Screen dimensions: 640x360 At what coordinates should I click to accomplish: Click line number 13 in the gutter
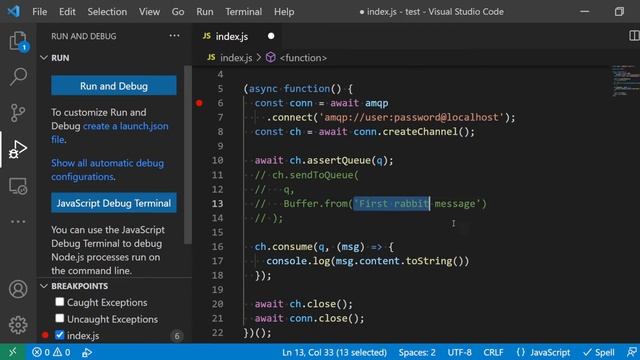[218, 203]
